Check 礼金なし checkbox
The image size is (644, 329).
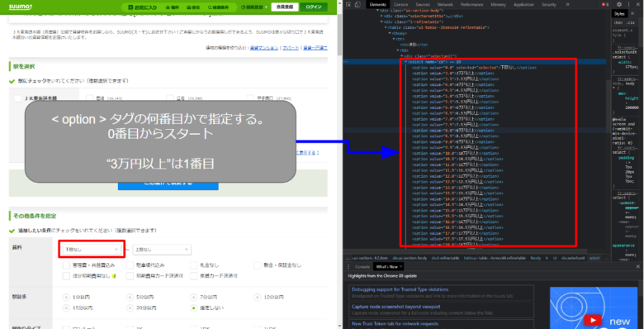click(194, 265)
